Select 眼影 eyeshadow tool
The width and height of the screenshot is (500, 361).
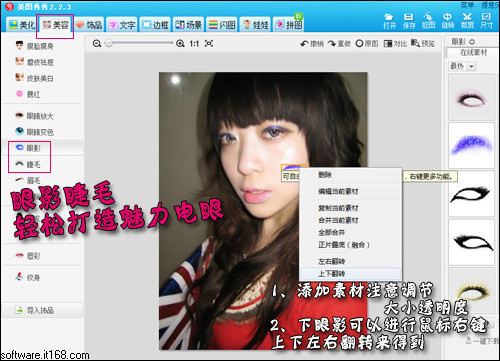[28, 148]
